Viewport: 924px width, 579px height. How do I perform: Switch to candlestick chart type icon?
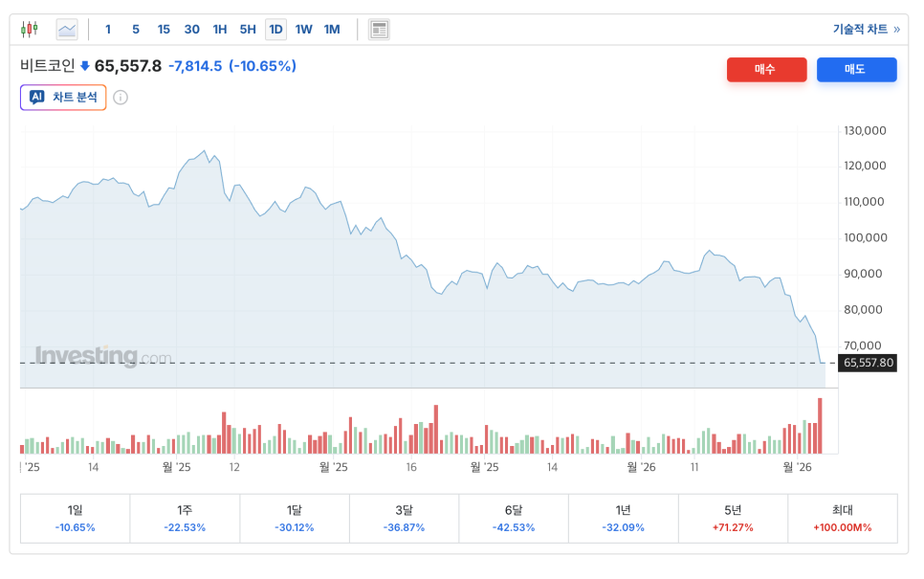(29, 29)
